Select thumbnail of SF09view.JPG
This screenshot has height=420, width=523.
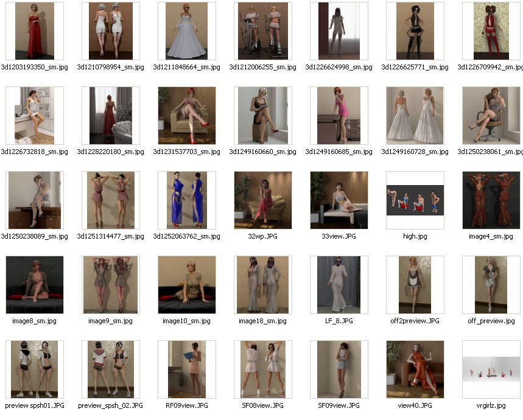click(x=339, y=369)
